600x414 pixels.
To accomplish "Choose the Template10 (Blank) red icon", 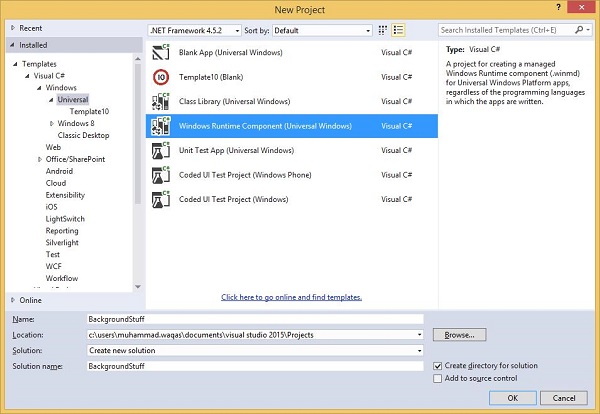I will click(161, 77).
